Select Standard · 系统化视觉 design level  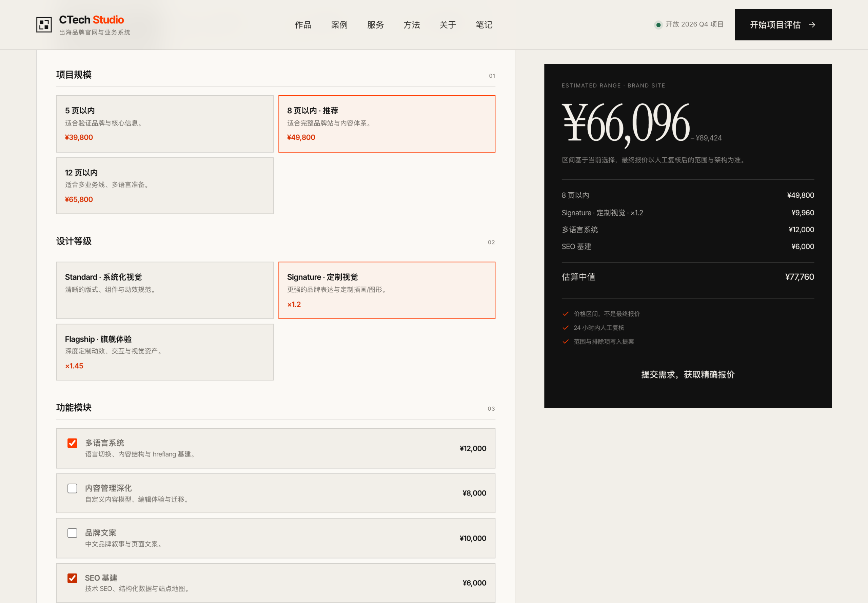165,290
